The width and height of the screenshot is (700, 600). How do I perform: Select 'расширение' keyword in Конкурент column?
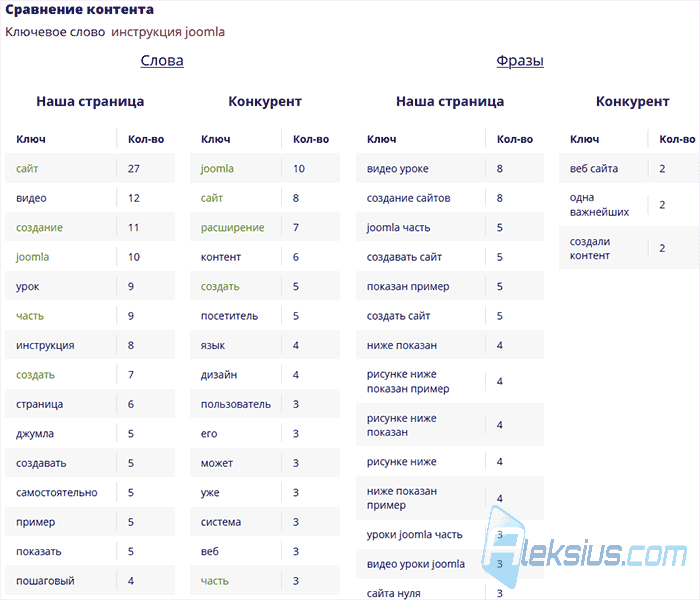(x=232, y=227)
